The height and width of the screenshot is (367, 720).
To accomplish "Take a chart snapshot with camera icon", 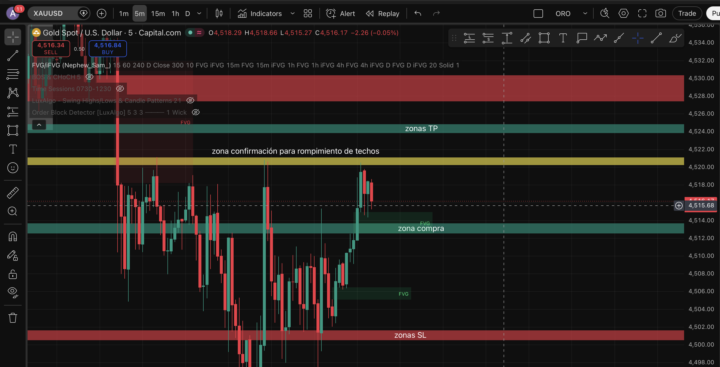I will coord(660,13).
